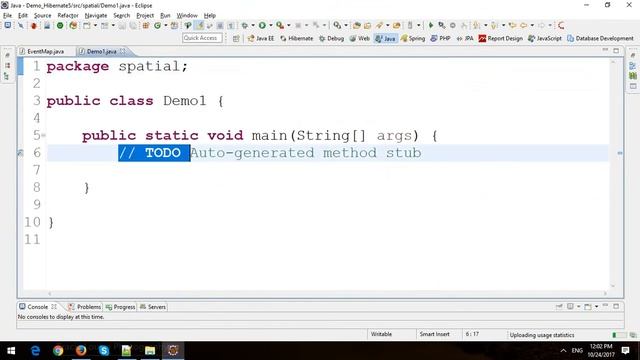Click the task marker beside line 6

20,153
